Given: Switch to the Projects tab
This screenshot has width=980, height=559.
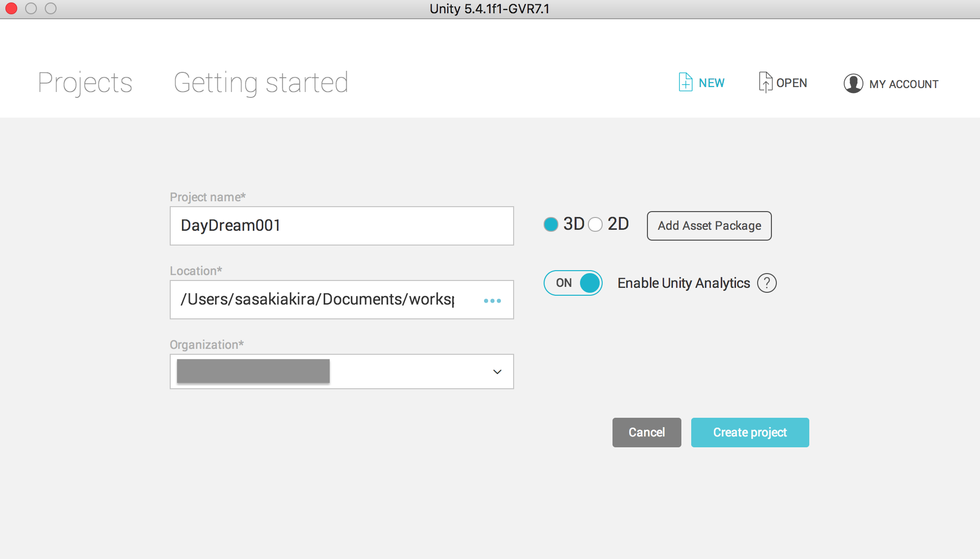Looking at the screenshot, I should pos(85,83).
